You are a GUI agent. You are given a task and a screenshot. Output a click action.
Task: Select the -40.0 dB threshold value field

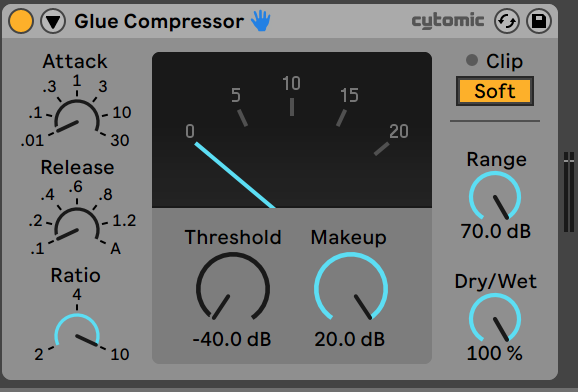click(232, 339)
